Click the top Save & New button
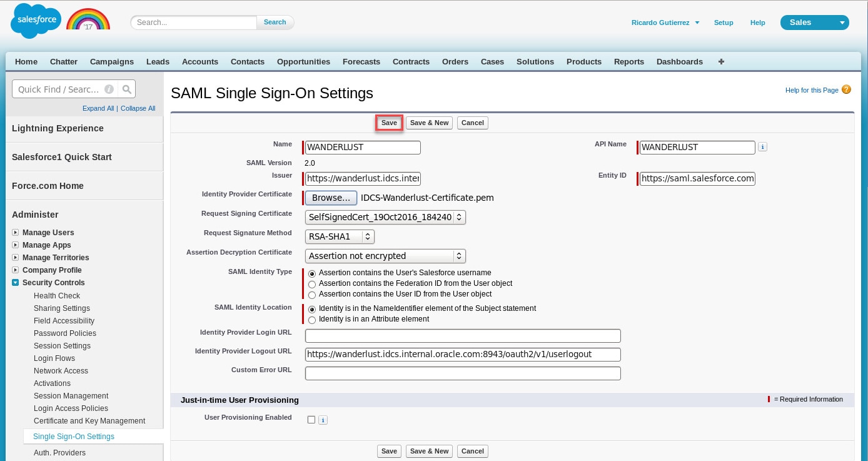868x461 pixels. [429, 123]
